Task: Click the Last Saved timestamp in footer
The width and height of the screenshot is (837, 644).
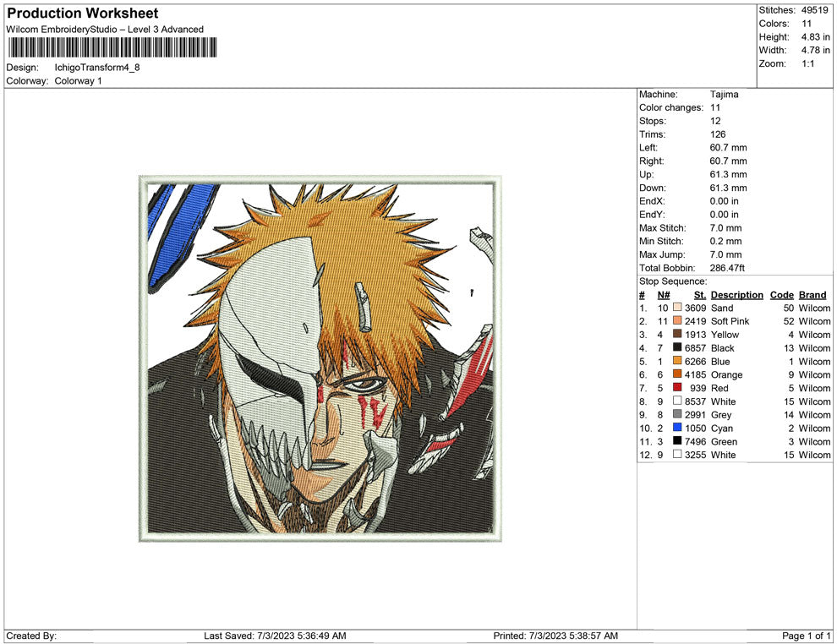Action: coord(275,636)
